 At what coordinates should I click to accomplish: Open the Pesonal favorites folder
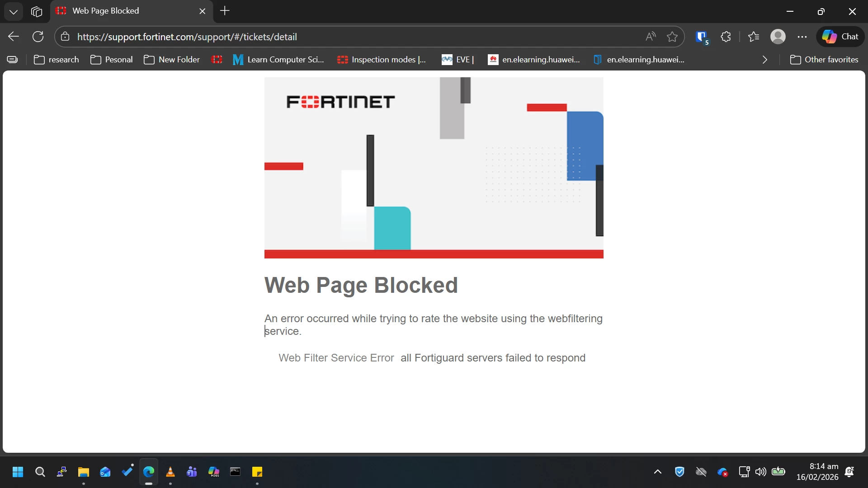pos(112,60)
